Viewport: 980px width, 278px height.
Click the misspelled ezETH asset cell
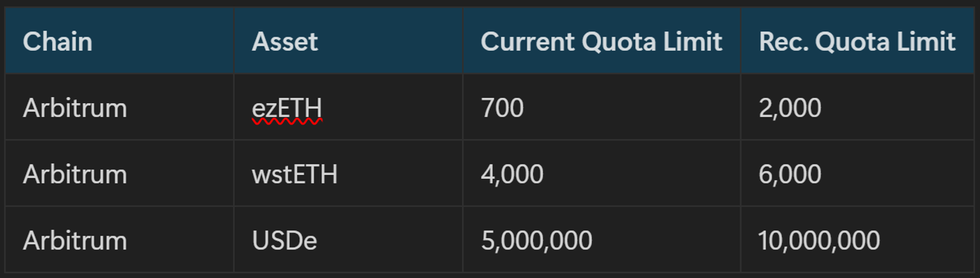tap(287, 108)
